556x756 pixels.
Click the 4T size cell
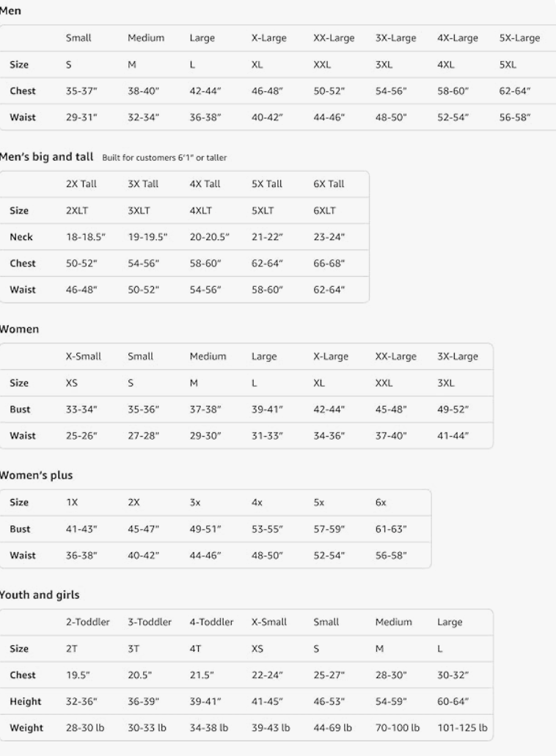(x=195, y=649)
